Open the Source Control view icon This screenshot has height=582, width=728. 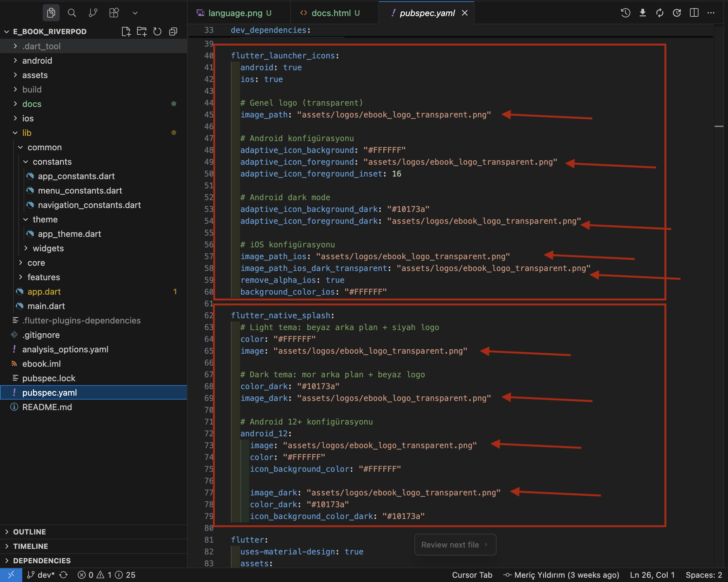[93, 13]
